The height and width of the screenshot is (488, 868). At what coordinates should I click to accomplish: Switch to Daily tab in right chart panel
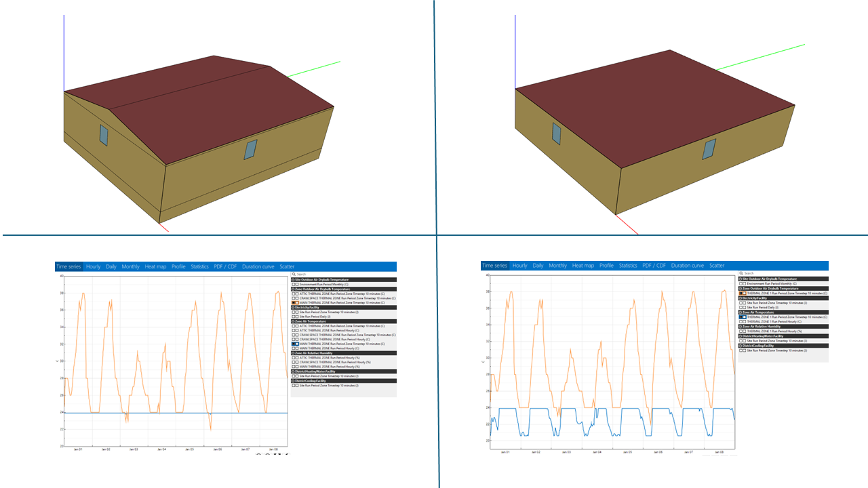(x=538, y=266)
